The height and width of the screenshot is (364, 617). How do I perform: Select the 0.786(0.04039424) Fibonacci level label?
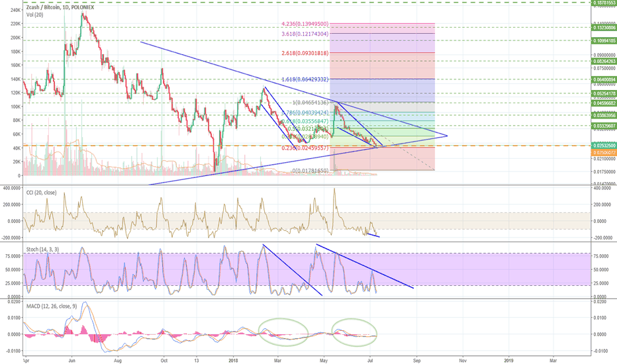pos(305,113)
